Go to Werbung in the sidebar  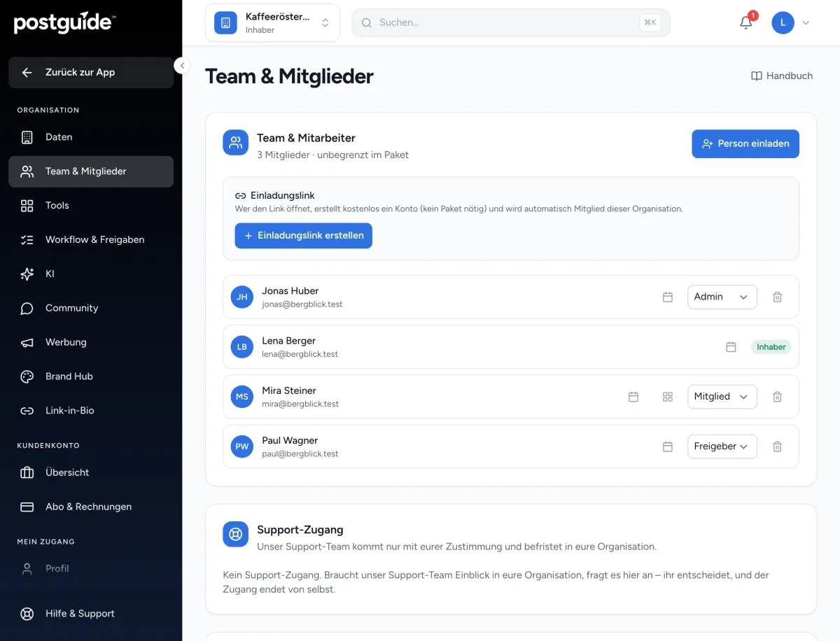[91, 343]
